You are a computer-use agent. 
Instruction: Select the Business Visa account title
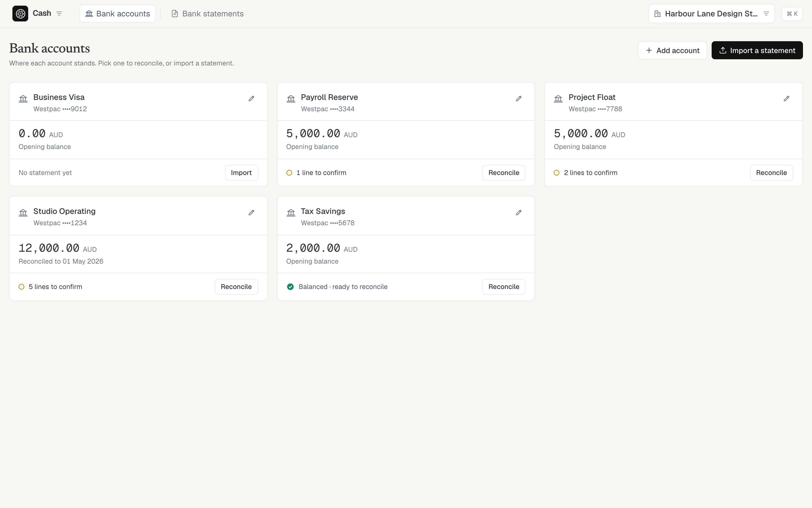pyautogui.click(x=59, y=97)
